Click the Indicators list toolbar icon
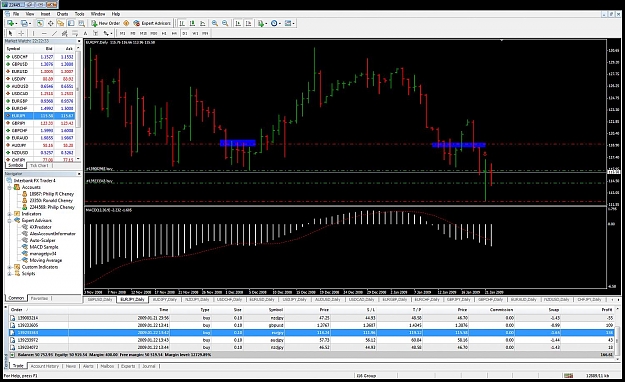 click(x=261, y=23)
